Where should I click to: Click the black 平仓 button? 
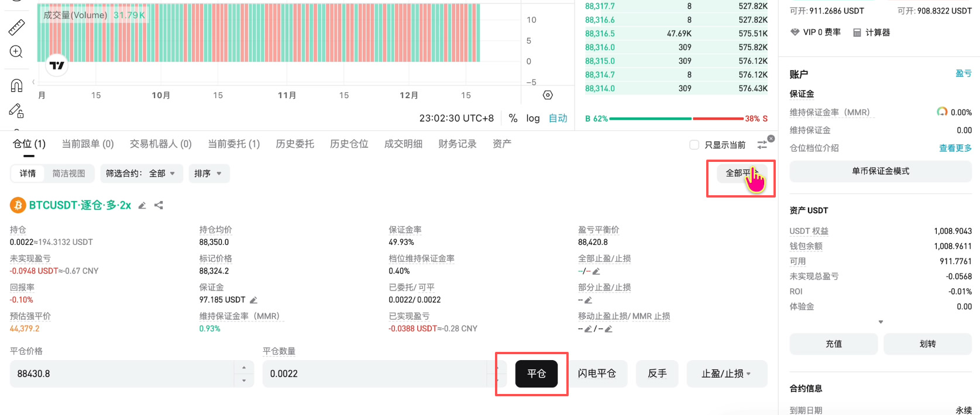[537, 373]
